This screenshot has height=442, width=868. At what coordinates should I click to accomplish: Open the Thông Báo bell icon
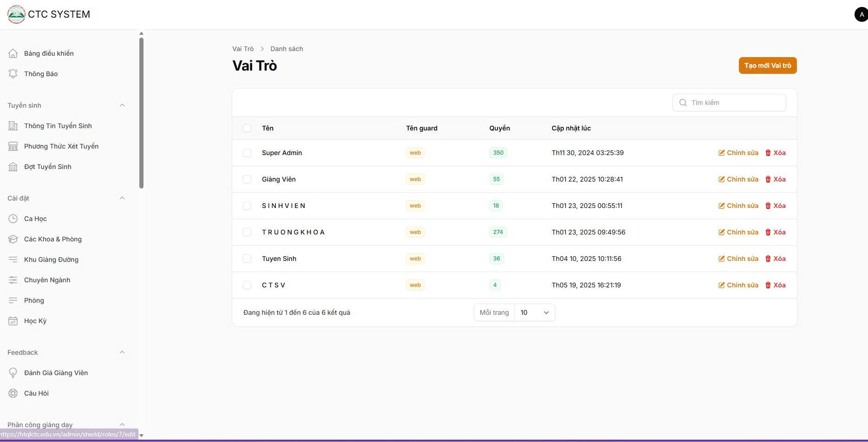13,74
